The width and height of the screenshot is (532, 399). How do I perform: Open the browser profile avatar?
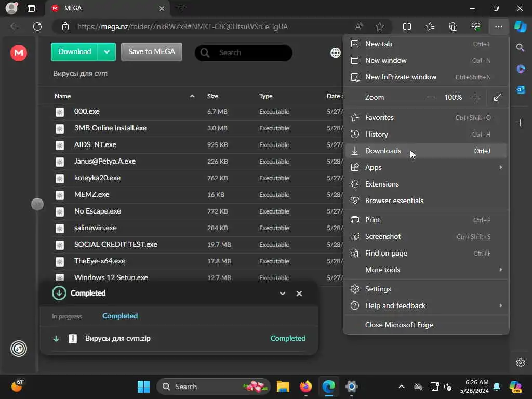click(x=11, y=8)
